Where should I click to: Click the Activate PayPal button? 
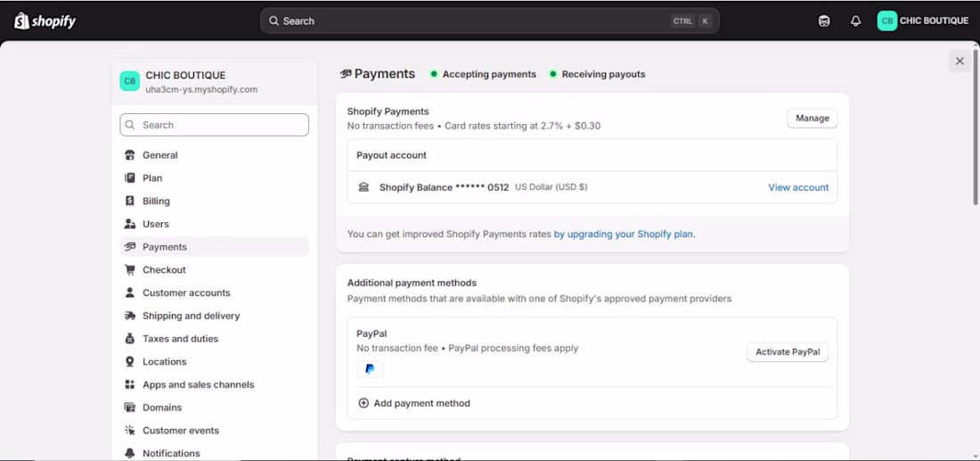click(x=788, y=352)
